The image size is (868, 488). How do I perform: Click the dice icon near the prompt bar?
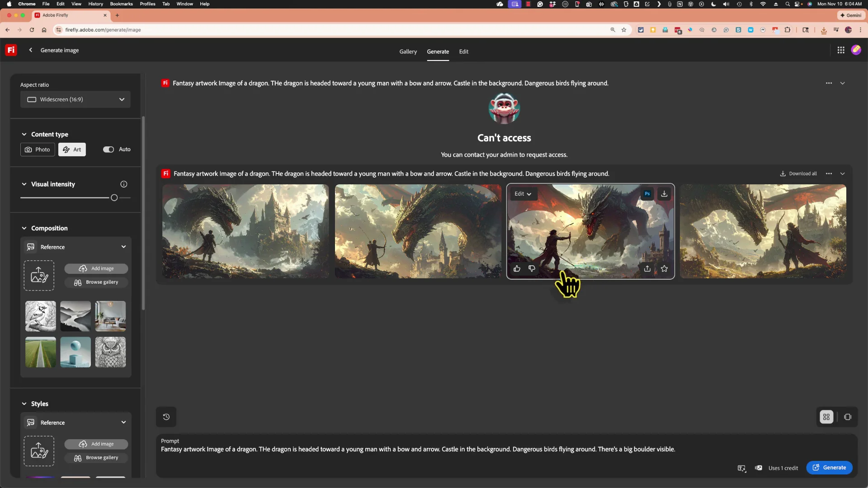(759, 468)
